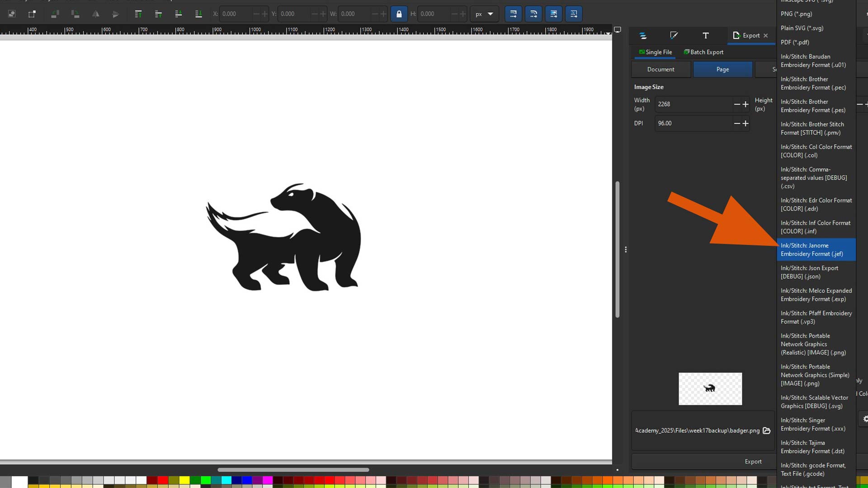Choose PNG (*.png) format
Viewport: 868px width, 488px height.
click(816, 14)
